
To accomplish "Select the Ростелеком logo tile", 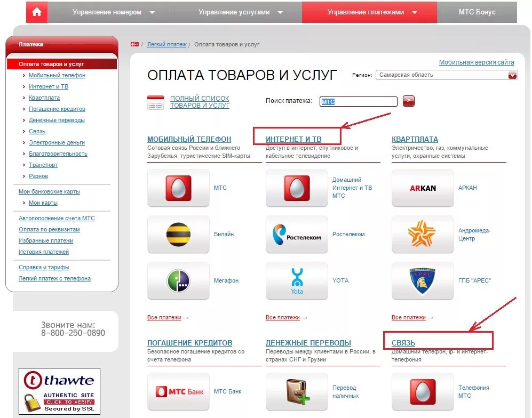I will (x=297, y=234).
